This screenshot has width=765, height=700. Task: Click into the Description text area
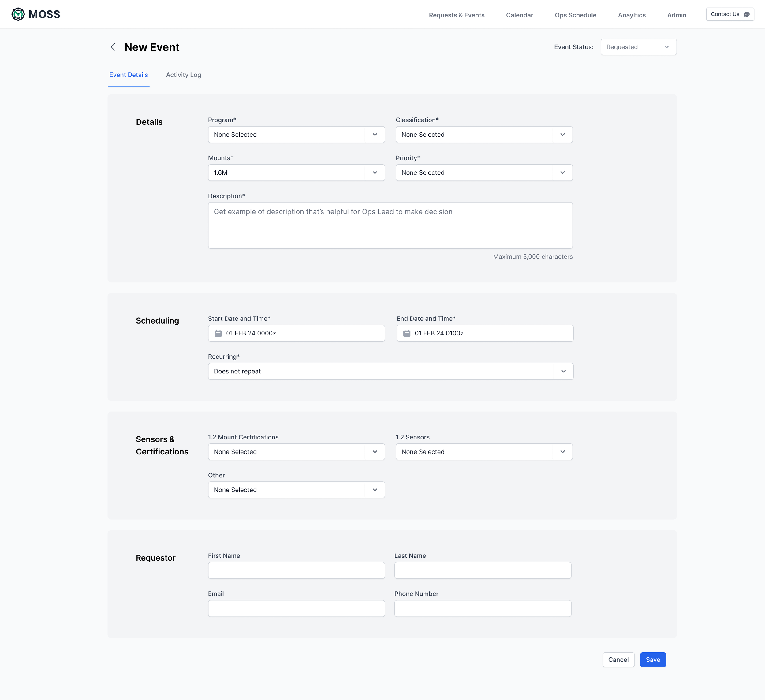390,226
